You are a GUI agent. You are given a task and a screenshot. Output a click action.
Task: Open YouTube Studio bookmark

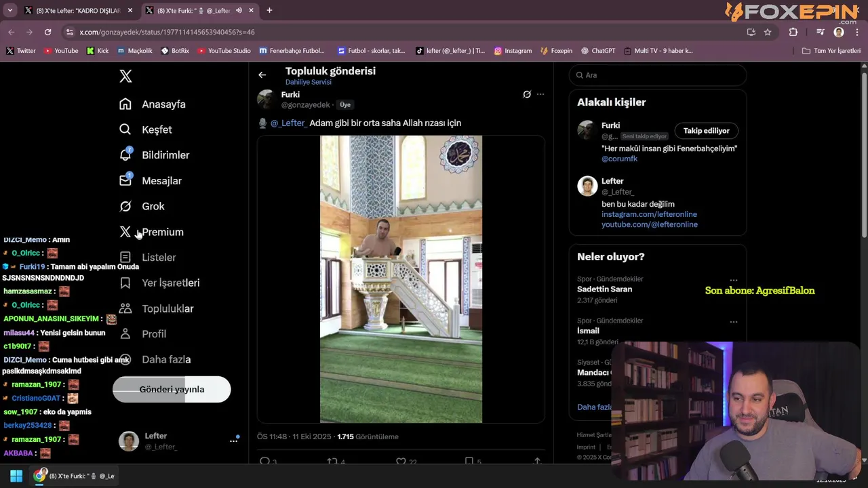click(x=224, y=51)
